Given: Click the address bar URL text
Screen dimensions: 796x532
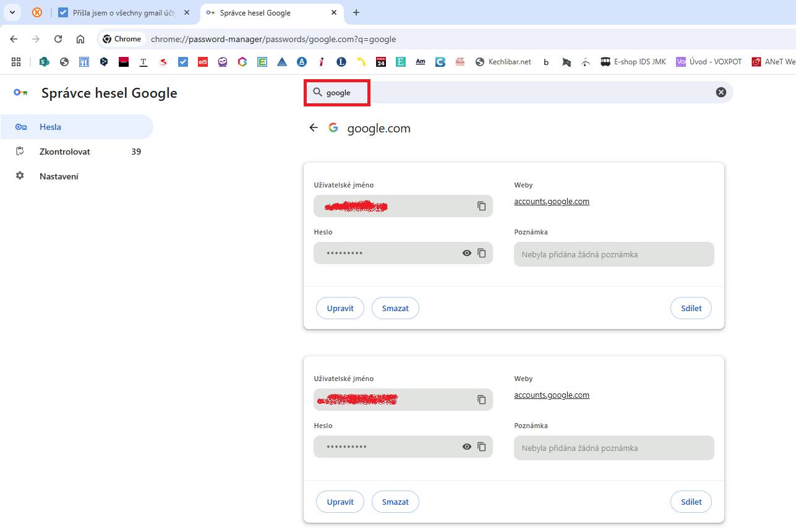Looking at the screenshot, I should (x=273, y=39).
